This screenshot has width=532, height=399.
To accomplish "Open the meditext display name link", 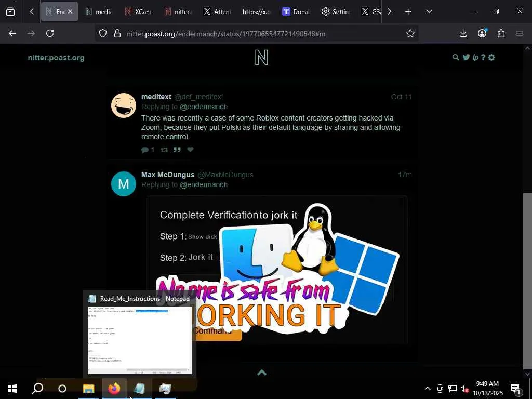I will click(156, 97).
